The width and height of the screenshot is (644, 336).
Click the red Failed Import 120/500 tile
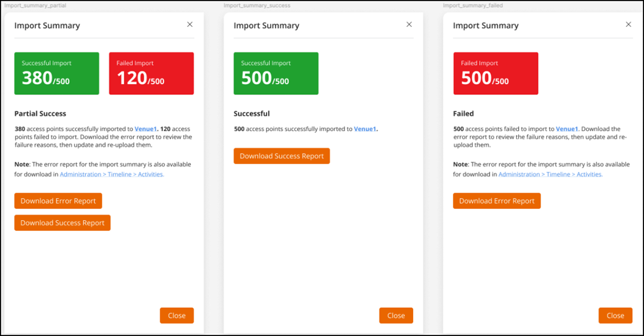(x=151, y=73)
